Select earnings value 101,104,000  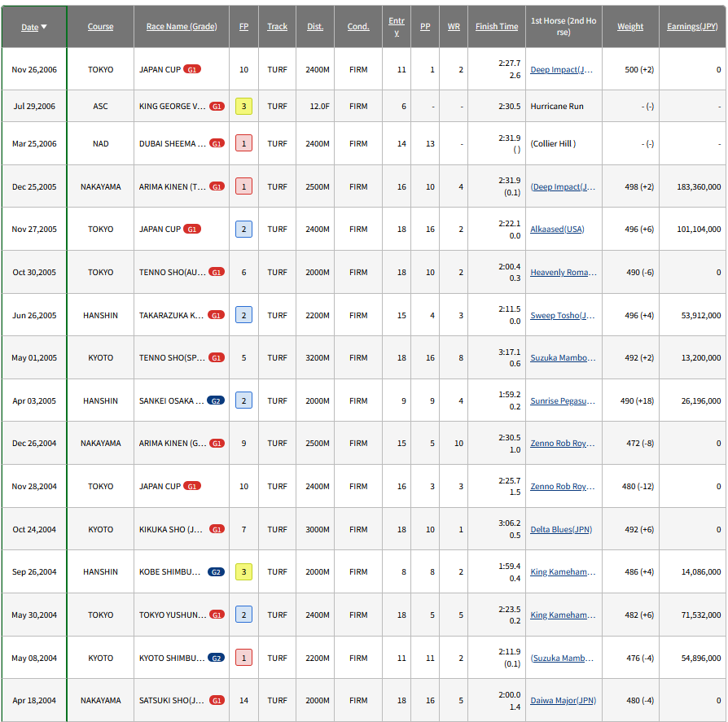[x=699, y=230]
